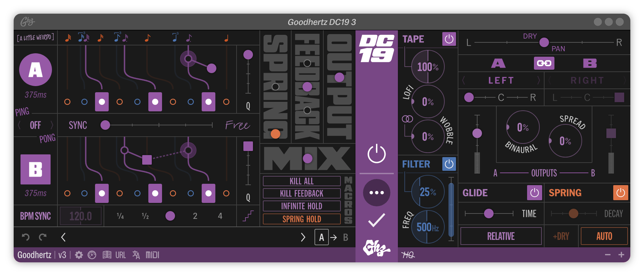Toggle the +DRY spring option
Image resolution: width=644 pixels, height=276 pixels.
pos(561,236)
